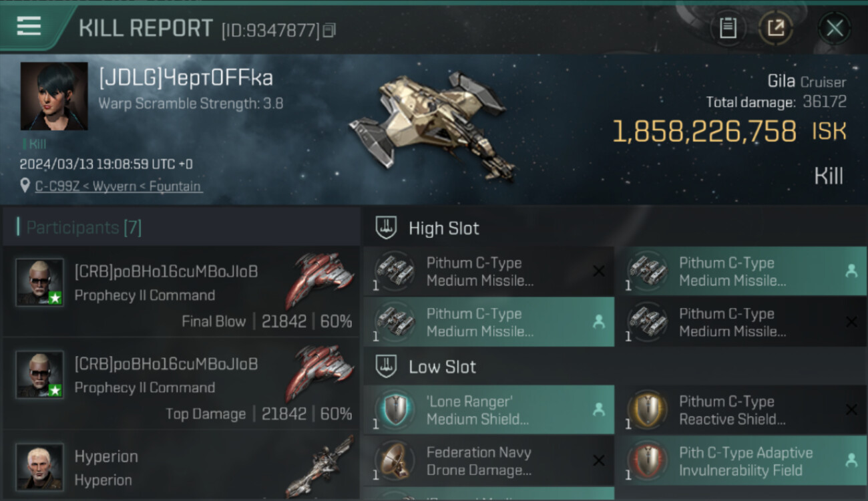Select Federation Navy Drone Damage module
The height and width of the screenshot is (501, 868).
tap(489, 461)
